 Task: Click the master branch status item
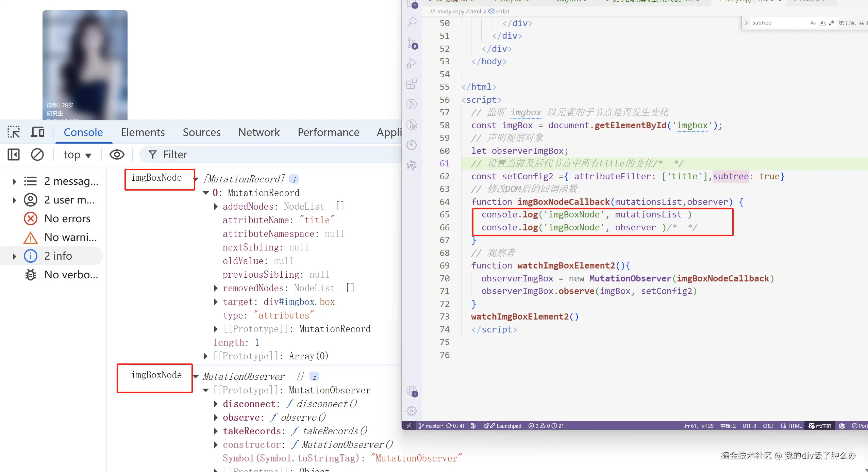(x=431, y=426)
